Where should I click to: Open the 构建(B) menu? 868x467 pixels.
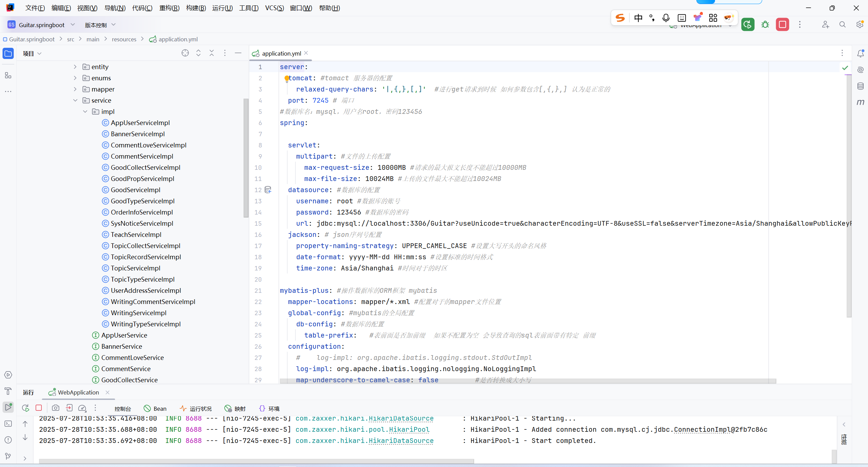coord(196,8)
